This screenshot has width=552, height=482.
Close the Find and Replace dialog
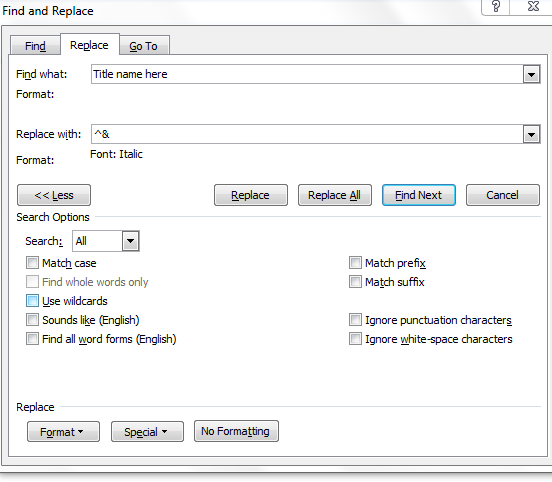pos(533,6)
